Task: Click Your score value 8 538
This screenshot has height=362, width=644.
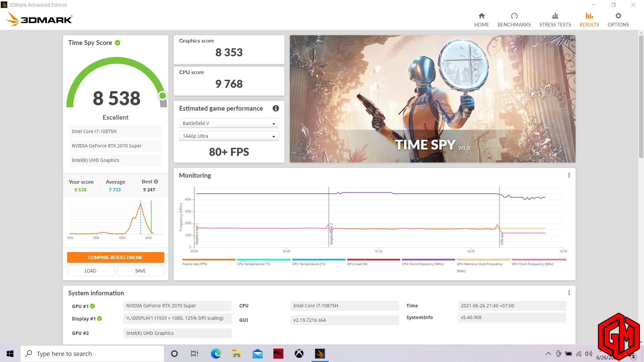Action: click(x=80, y=190)
